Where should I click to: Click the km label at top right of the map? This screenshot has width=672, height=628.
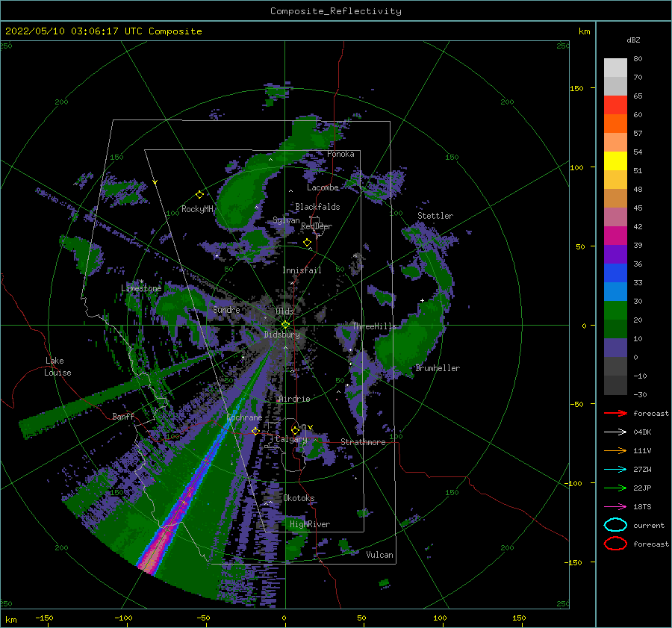click(584, 31)
